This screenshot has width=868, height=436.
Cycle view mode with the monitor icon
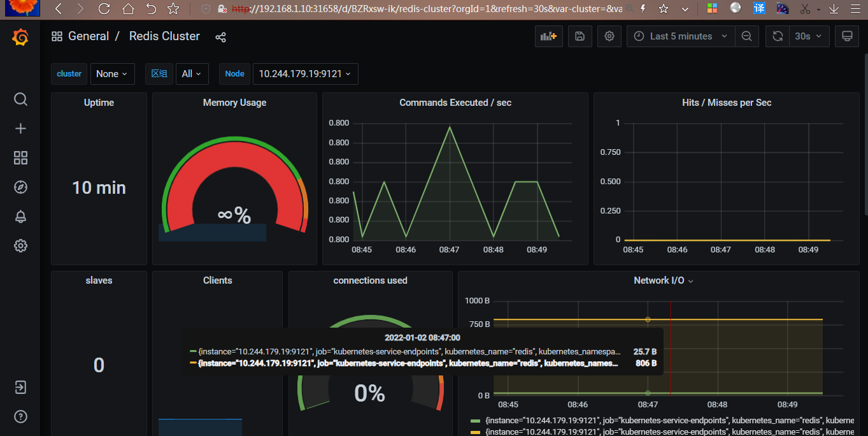(847, 36)
